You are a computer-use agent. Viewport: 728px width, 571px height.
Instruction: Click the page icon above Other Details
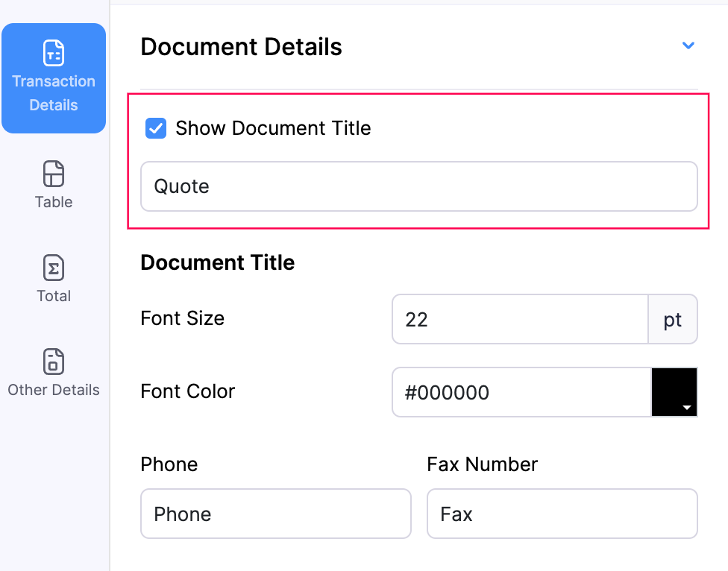click(x=53, y=362)
